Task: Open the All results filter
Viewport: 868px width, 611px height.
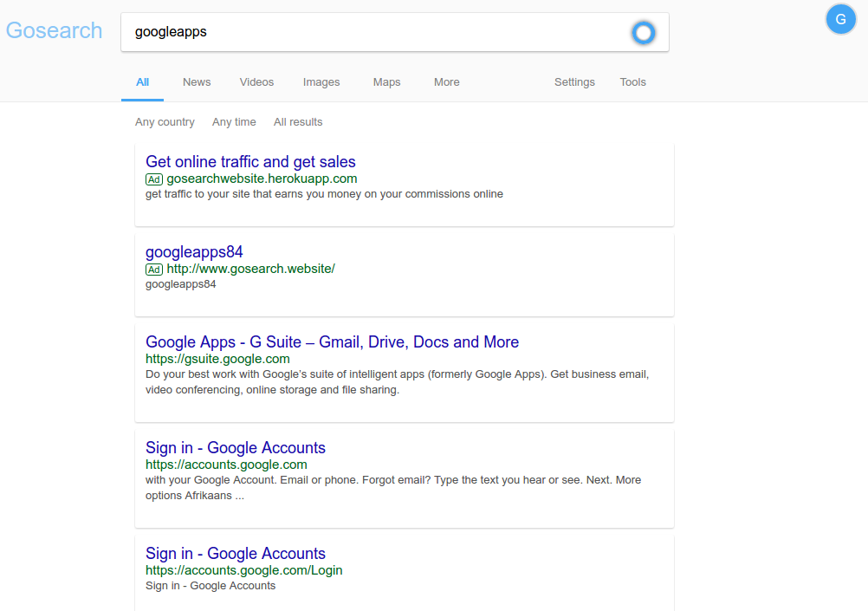Action: click(x=298, y=122)
